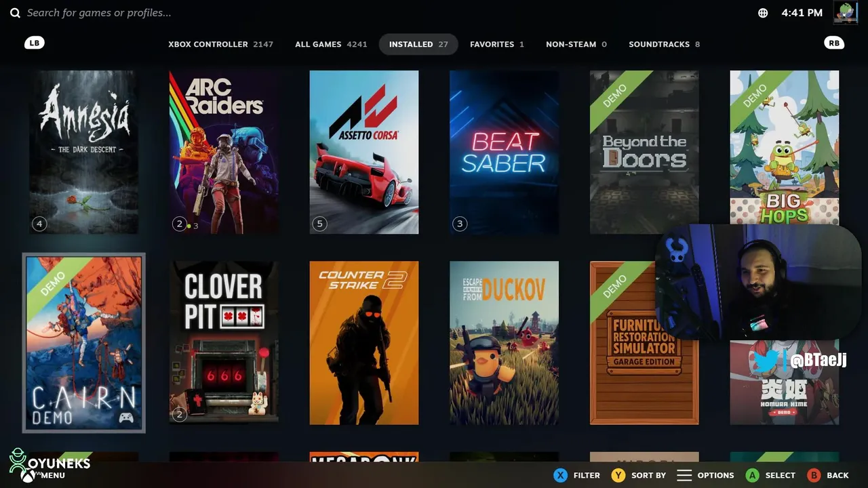Open the user profile avatar
This screenshot has width=868, height=488.
846,12
